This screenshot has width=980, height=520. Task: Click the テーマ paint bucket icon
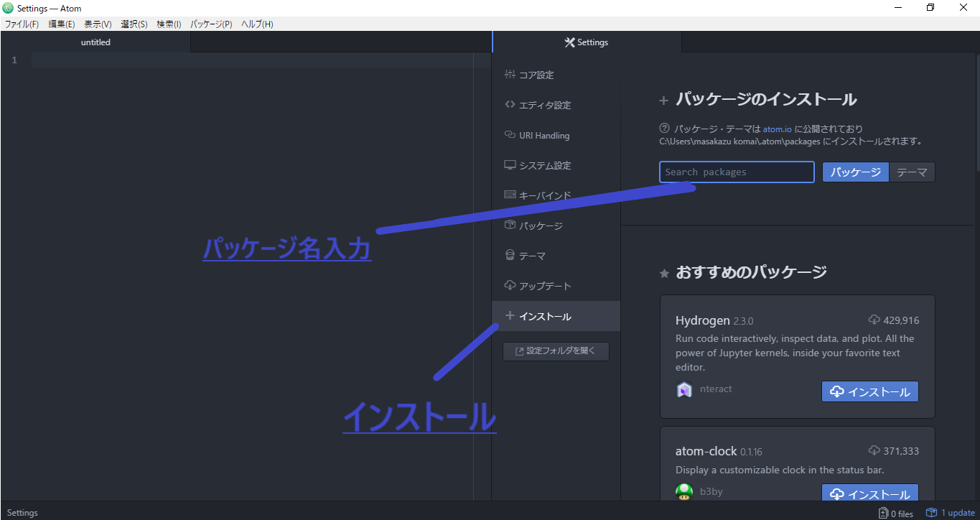(510, 255)
